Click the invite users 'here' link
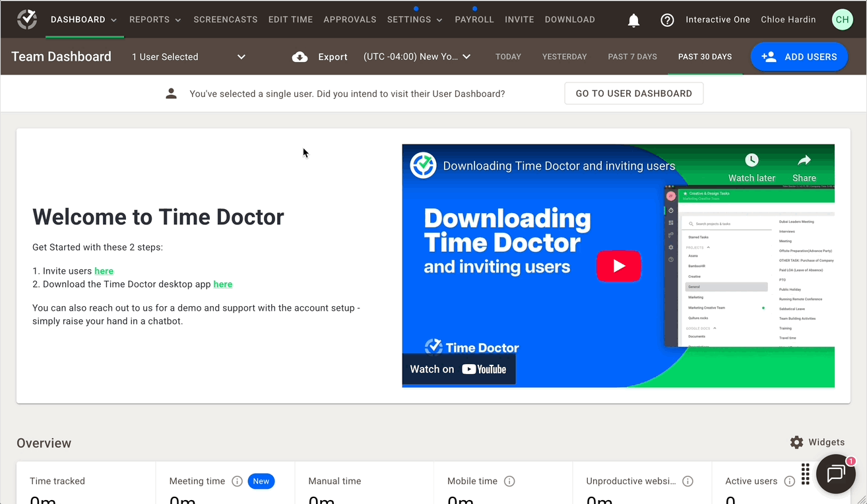This screenshot has width=867, height=504. [104, 271]
